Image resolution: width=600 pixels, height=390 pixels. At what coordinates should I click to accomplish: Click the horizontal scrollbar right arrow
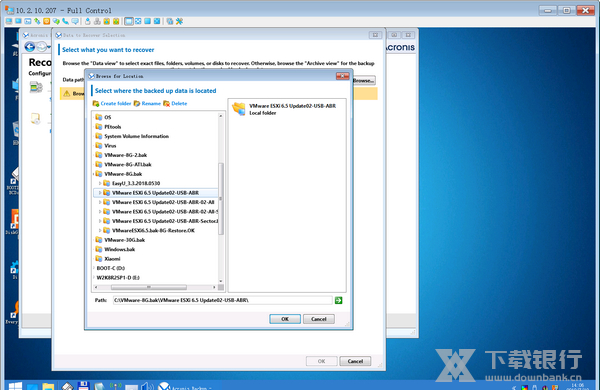pyautogui.click(x=214, y=287)
